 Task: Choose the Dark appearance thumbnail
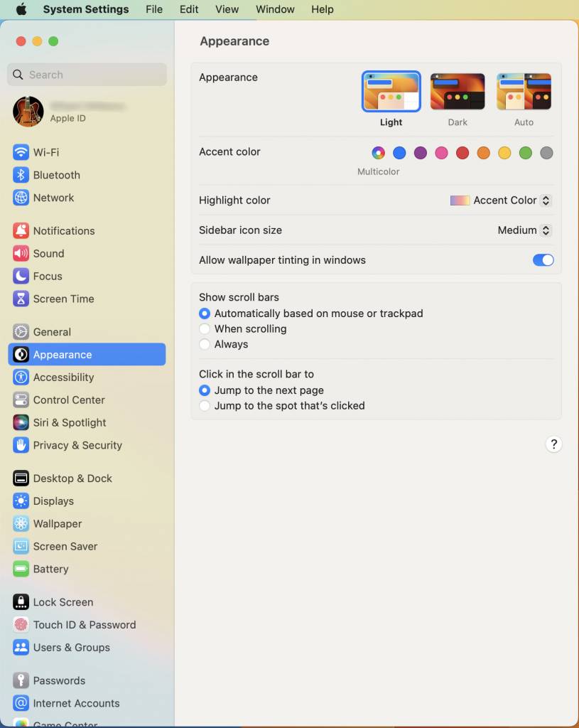coord(458,92)
